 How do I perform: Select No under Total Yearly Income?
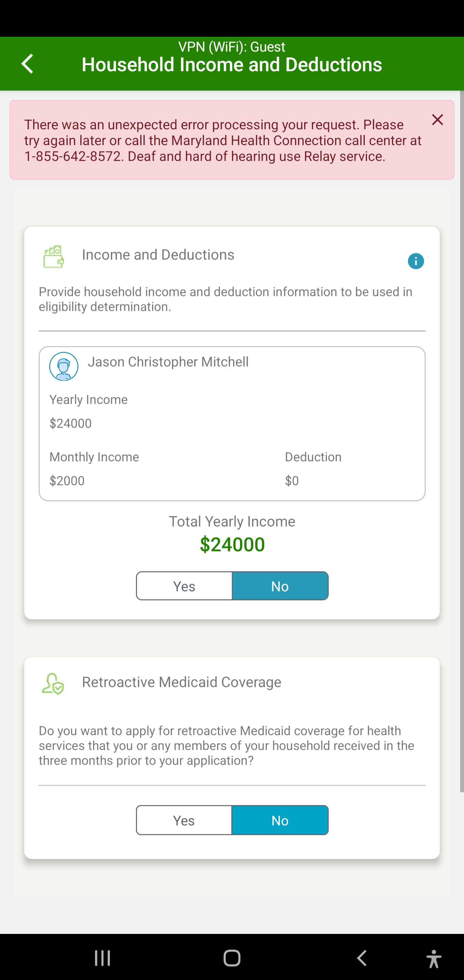[280, 586]
